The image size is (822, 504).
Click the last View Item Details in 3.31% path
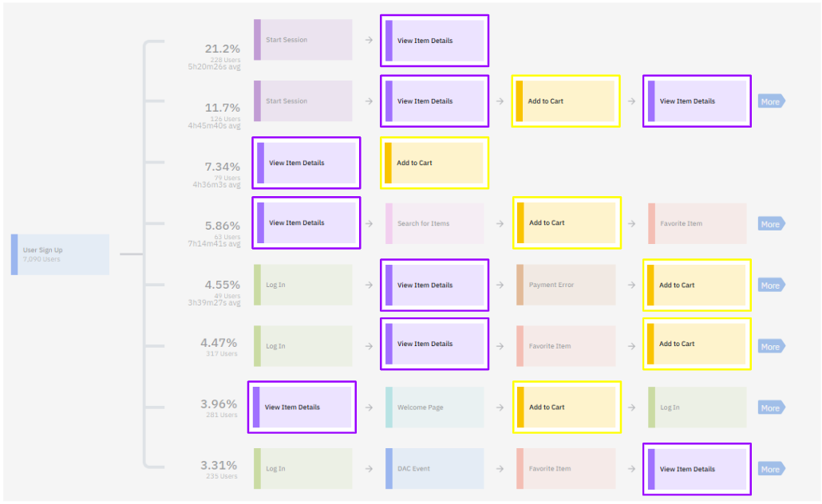click(x=697, y=469)
